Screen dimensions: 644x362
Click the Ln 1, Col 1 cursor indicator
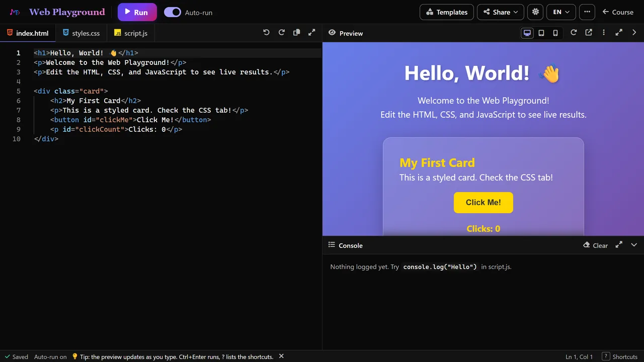[x=579, y=357]
